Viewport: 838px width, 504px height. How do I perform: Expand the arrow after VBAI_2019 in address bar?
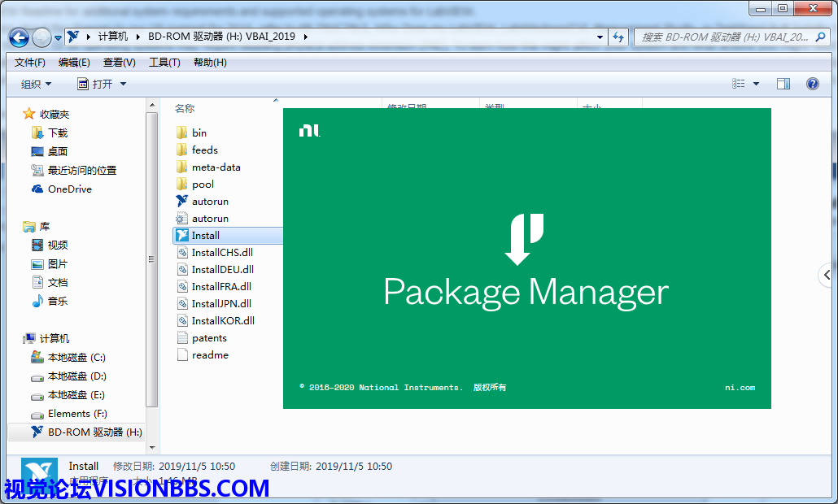pos(305,37)
